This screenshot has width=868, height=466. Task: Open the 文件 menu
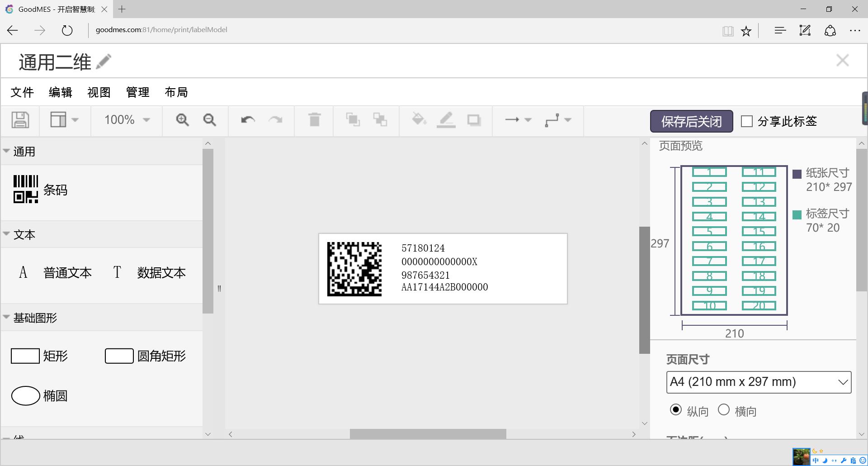click(x=22, y=92)
